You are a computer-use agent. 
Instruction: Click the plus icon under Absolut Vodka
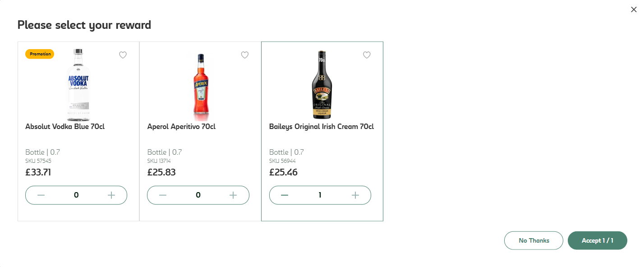point(111,195)
